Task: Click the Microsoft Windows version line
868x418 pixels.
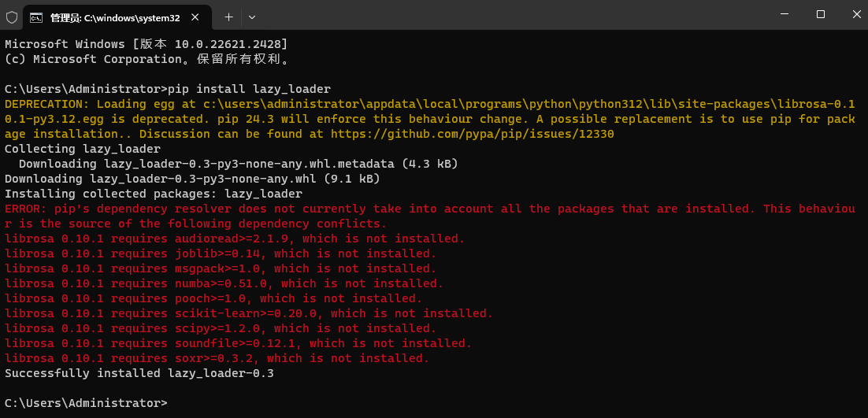Action: [146, 44]
